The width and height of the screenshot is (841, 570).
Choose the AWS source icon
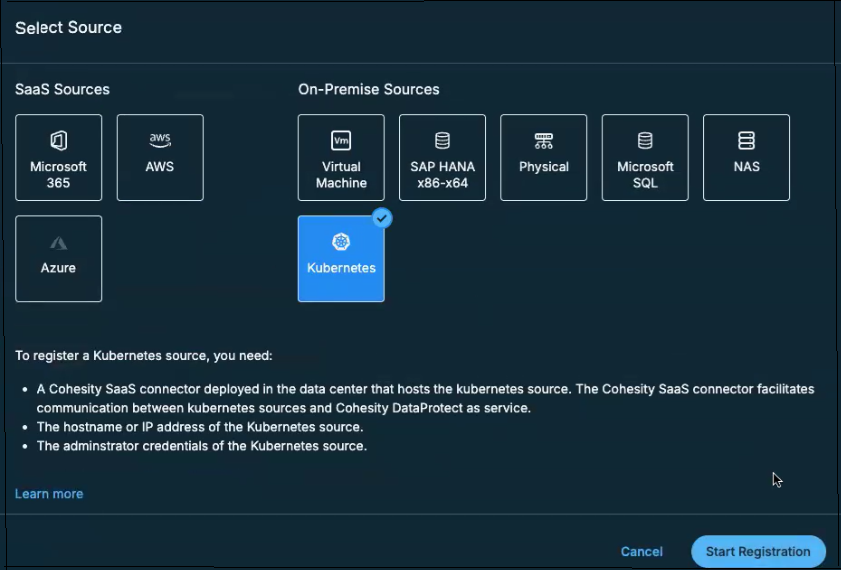pos(160,141)
